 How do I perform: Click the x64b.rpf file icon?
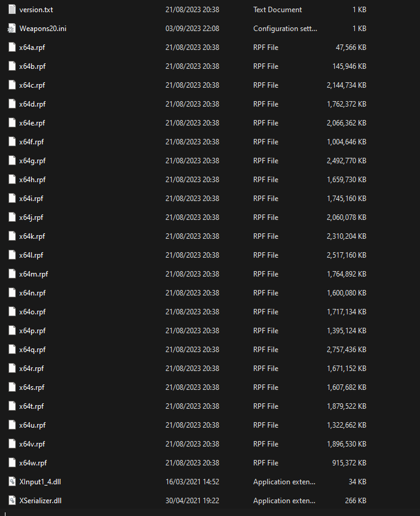12,66
